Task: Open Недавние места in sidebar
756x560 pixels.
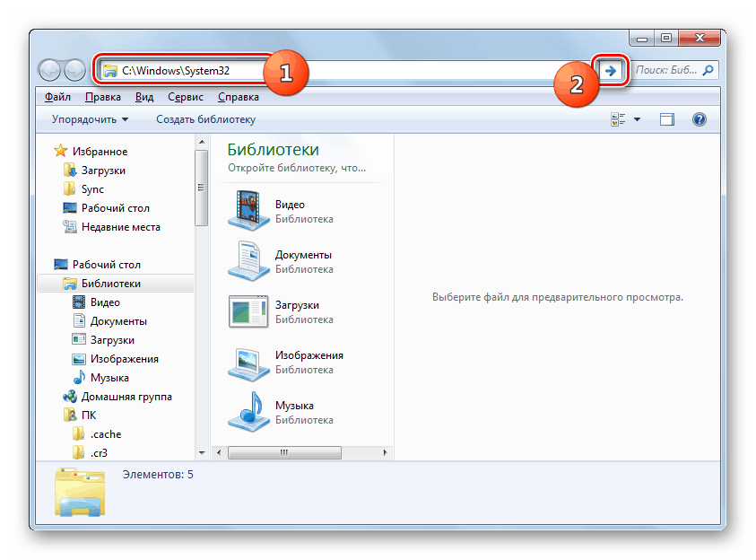Action: (x=120, y=227)
